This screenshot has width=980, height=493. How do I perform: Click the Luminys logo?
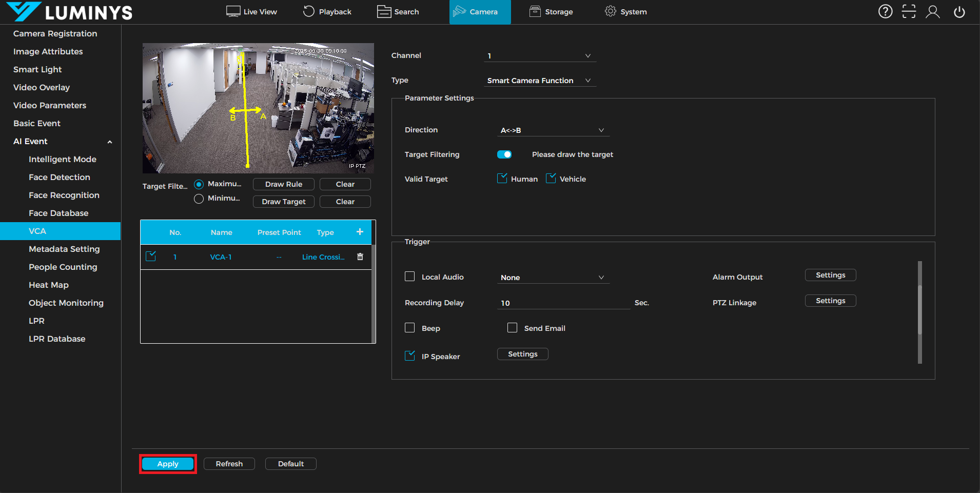(x=70, y=12)
